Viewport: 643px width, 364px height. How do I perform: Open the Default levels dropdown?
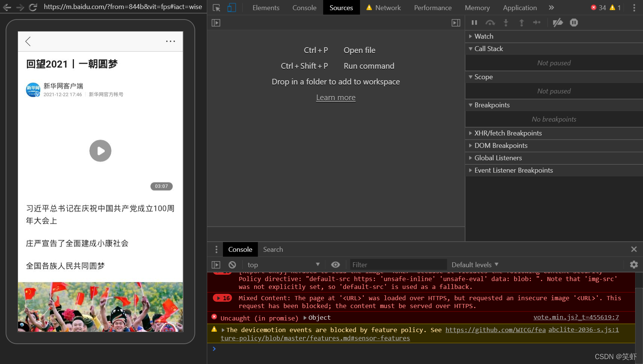point(475,265)
